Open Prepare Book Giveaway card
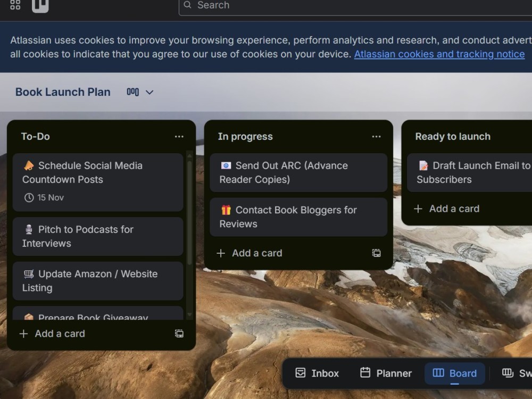This screenshot has height=399, width=532. click(98, 313)
